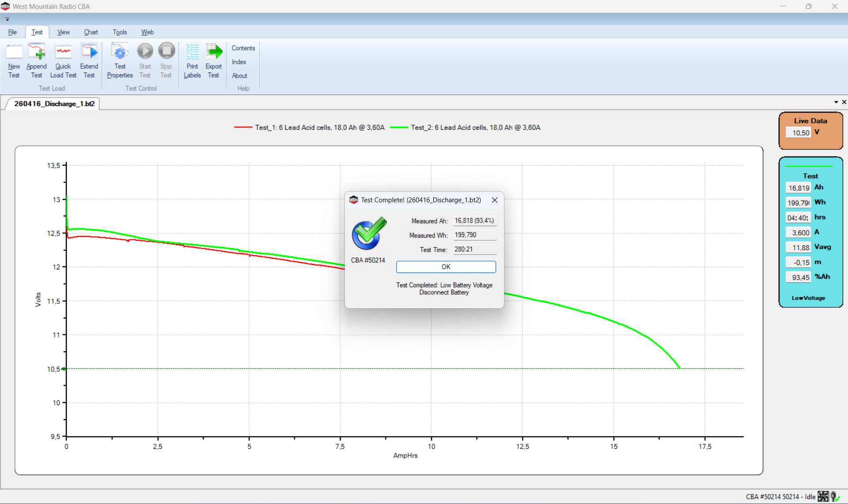Open the File menu

point(12,32)
